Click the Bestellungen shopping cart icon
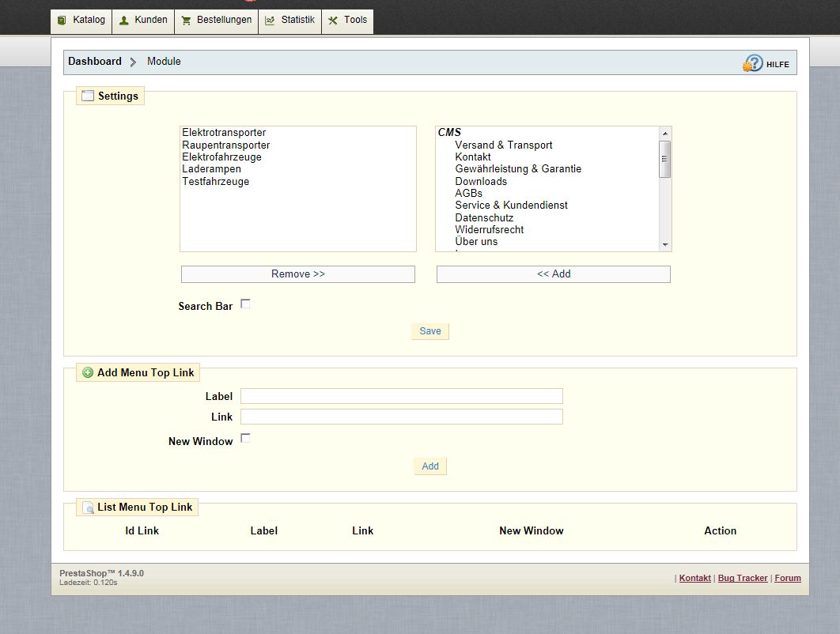The width and height of the screenshot is (840, 634). [x=186, y=21]
